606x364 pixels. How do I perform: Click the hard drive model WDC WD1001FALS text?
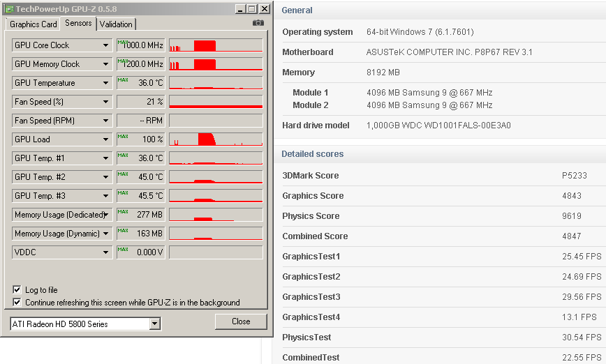(438, 126)
